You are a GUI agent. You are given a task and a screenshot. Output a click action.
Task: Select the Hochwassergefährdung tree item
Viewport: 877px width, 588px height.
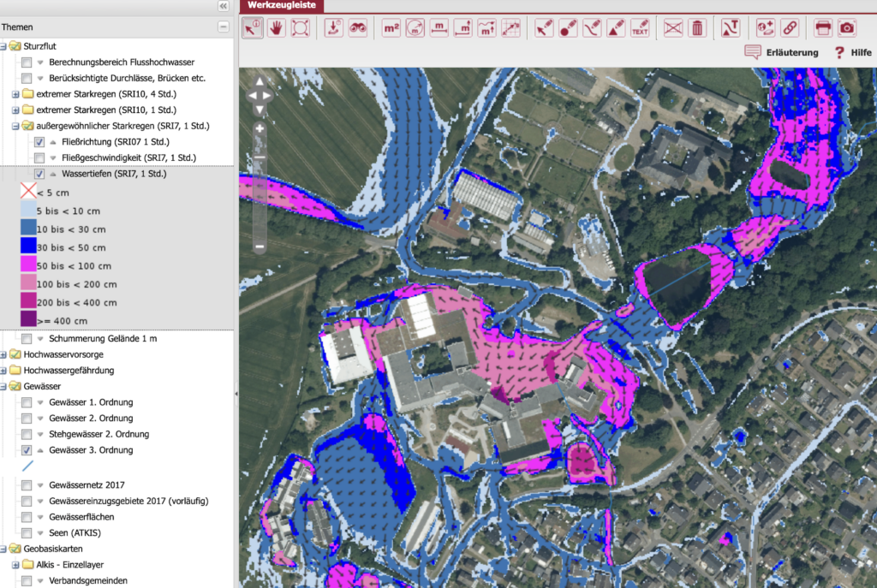pyautogui.click(x=69, y=371)
